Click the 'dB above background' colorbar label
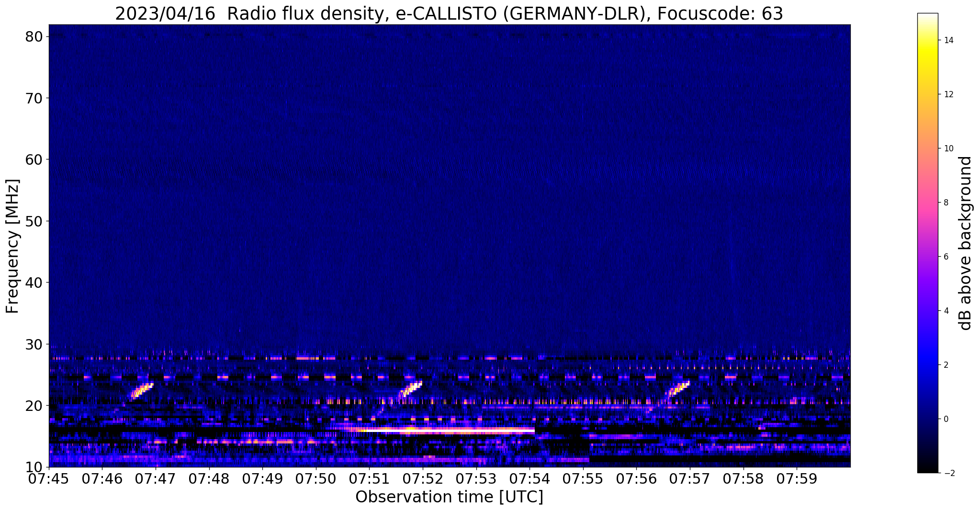This screenshot has height=511, width=980. click(966, 243)
